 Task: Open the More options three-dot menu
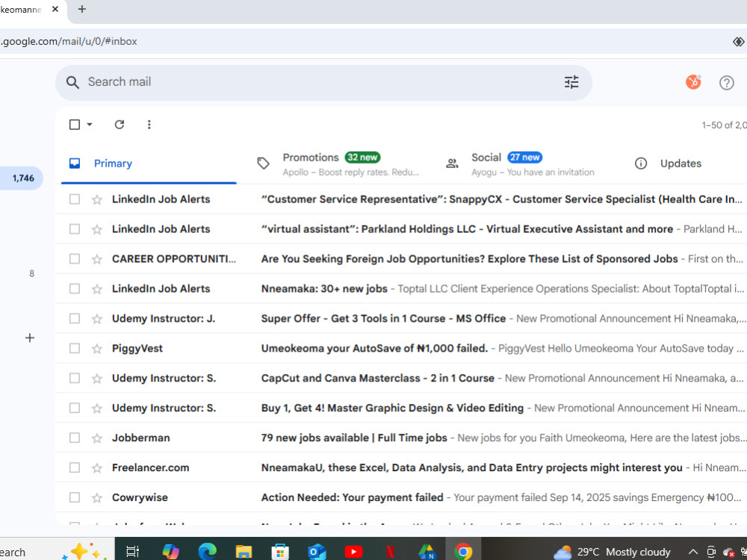149,124
